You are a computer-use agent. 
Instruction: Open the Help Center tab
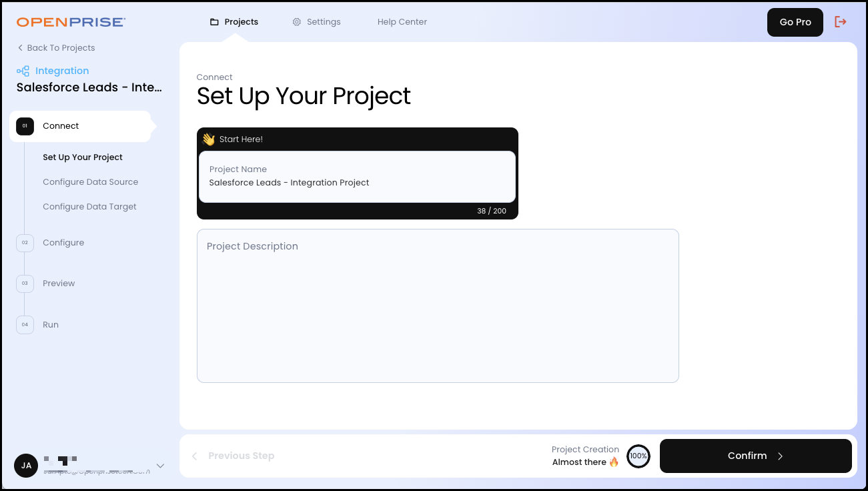[402, 22]
